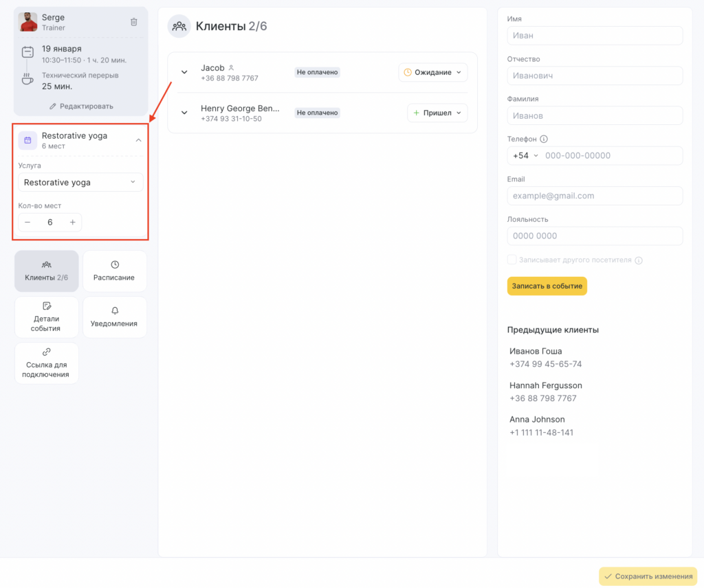Click the minus icon for Кол-во мест

tap(27, 223)
